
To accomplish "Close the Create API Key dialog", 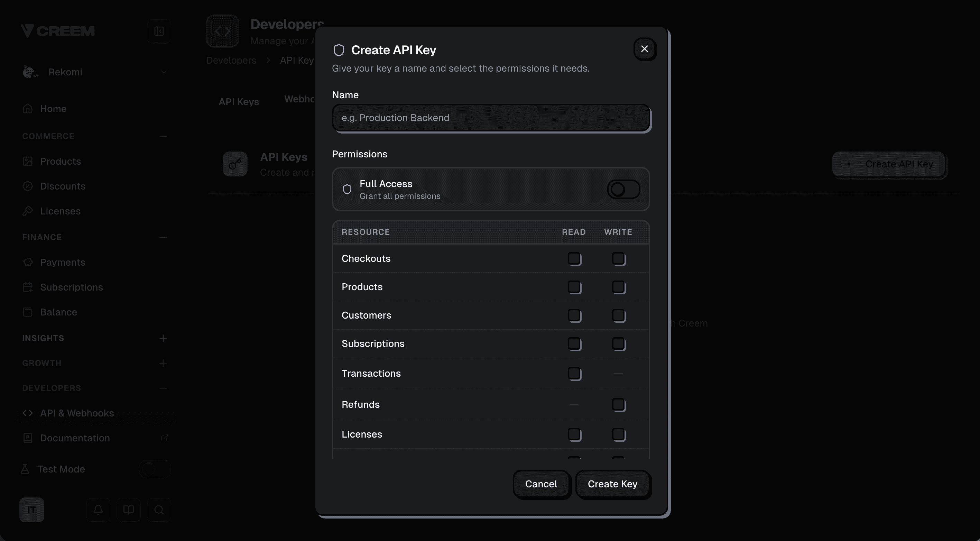I will (645, 49).
